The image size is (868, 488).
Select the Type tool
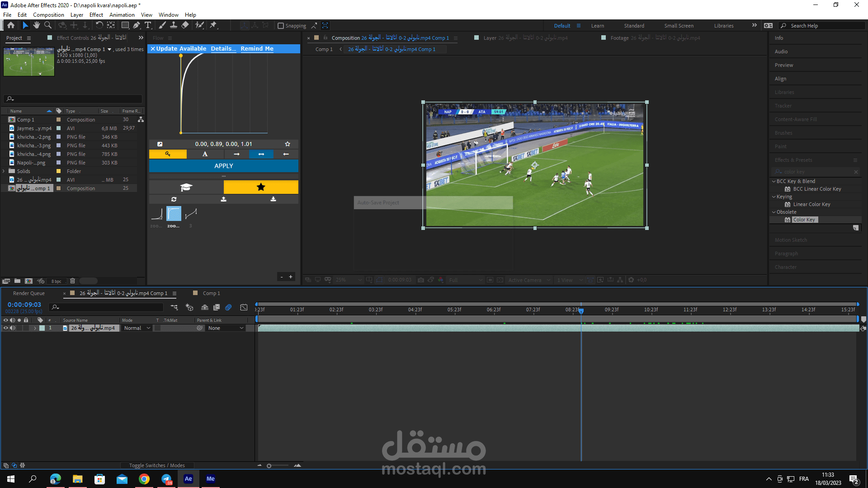[148, 25]
